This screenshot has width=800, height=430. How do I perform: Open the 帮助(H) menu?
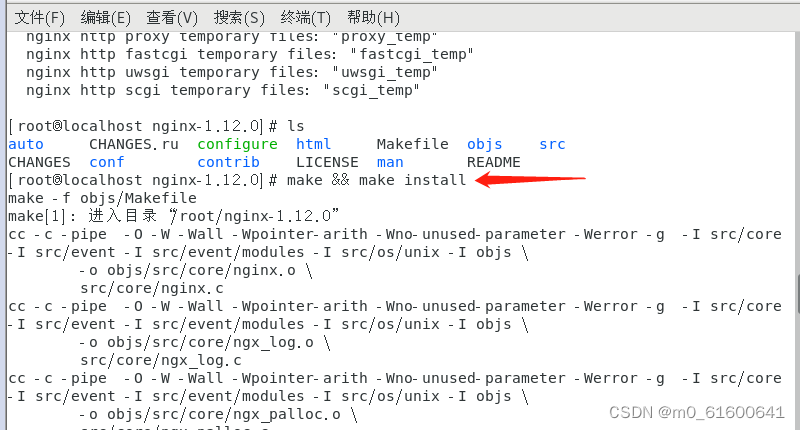[x=373, y=18]
